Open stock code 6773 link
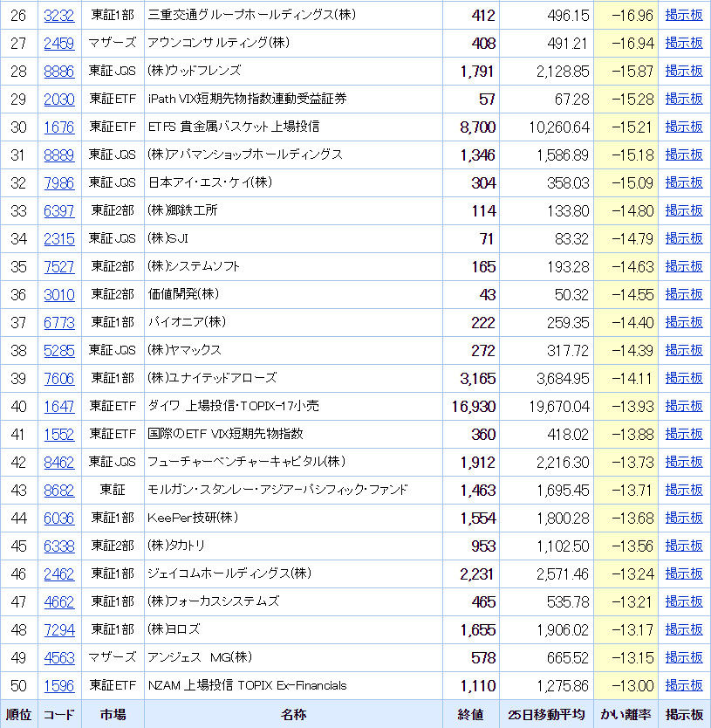Image resolution: width=711 pixels, height=728 pixels. pyautogui.click(x=59, y=323)
